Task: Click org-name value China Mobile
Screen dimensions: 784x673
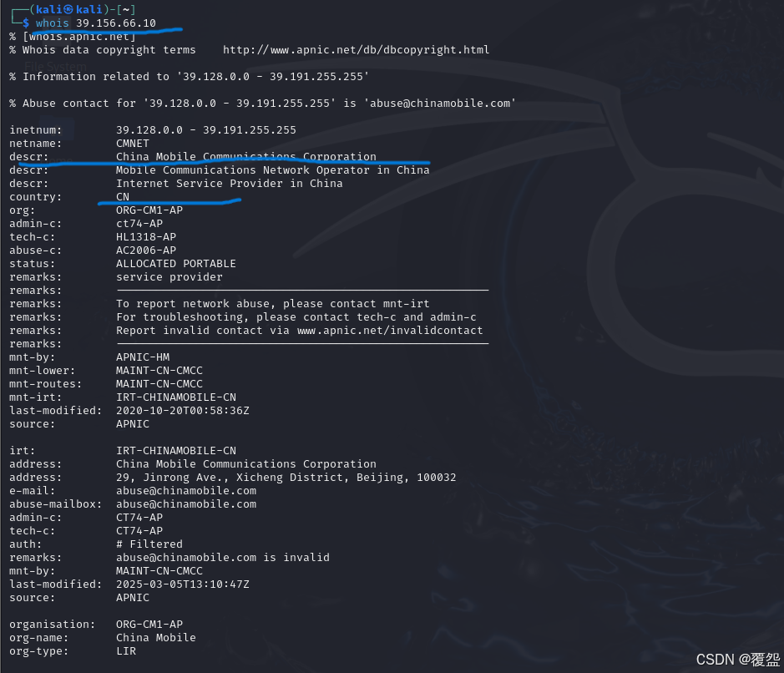Action: point(156,637)
